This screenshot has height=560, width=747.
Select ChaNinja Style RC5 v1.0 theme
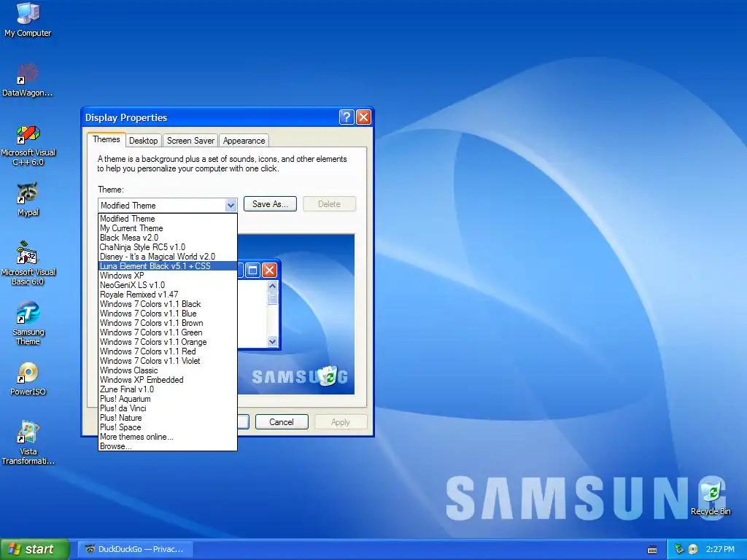pyautogui.click(x=168, y=247)
